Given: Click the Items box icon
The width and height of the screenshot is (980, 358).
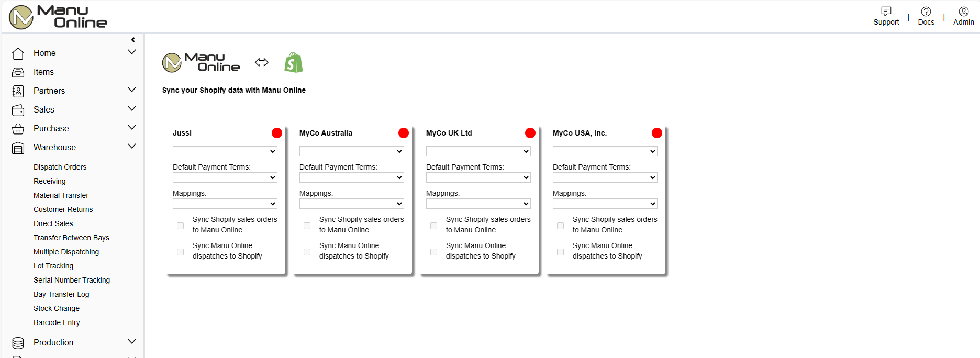Looking at the screenshot, I should pos(18,72).
